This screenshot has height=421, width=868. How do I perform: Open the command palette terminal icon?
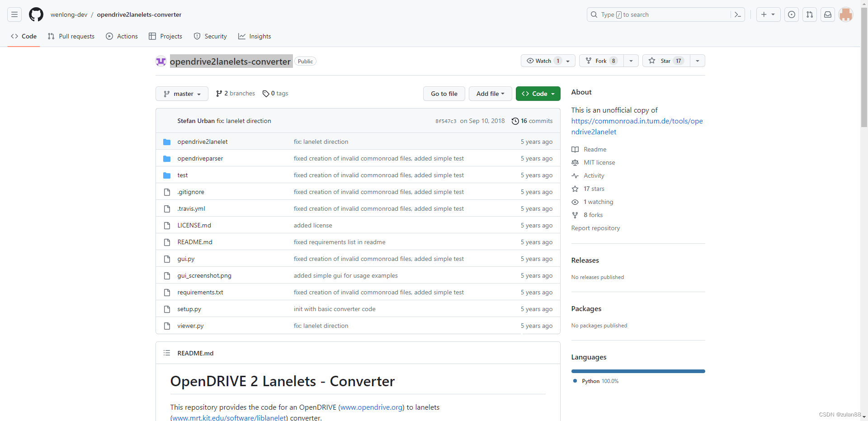737,14
